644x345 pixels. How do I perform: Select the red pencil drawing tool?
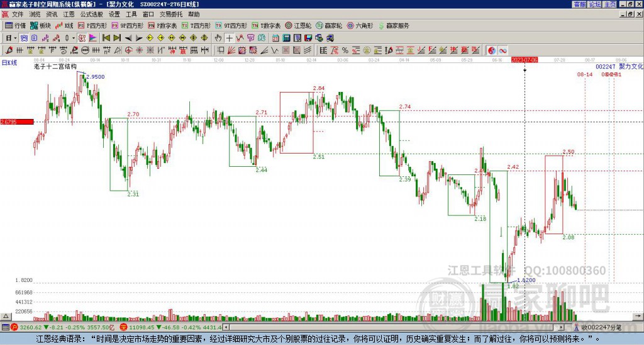(9, 50)
